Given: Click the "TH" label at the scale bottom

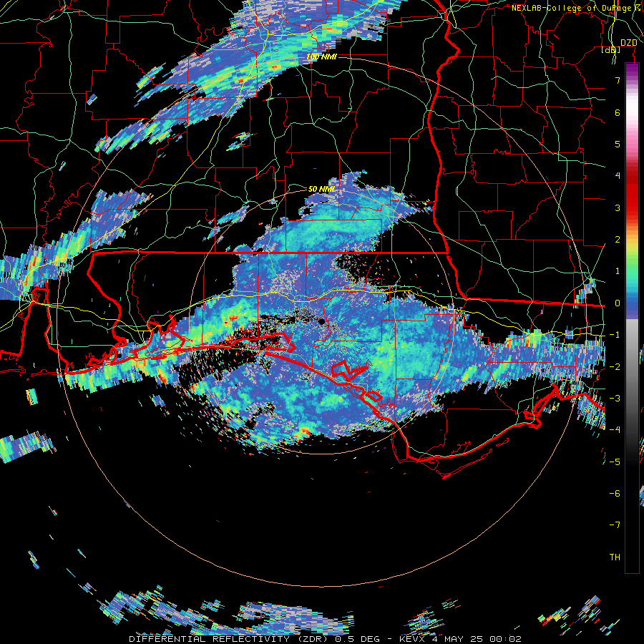Looking at the screenshot, I should (615, 557).
